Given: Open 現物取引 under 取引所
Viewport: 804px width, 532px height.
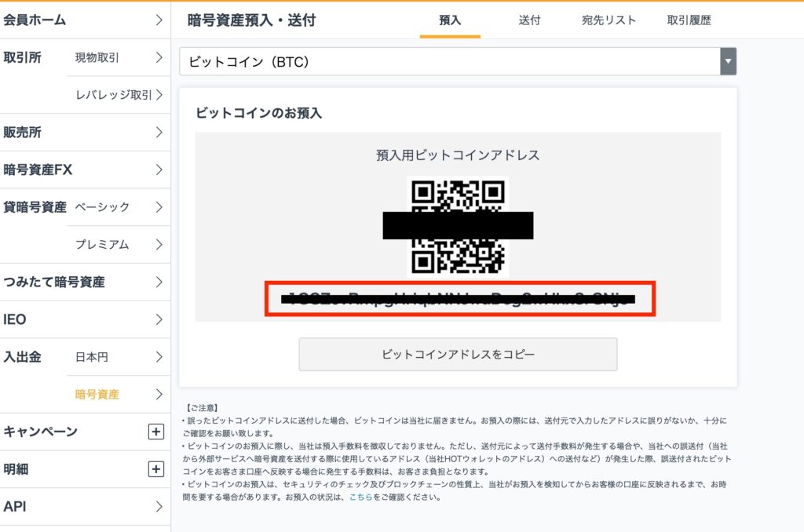Looking at the screenshot, I should [97, 57].
